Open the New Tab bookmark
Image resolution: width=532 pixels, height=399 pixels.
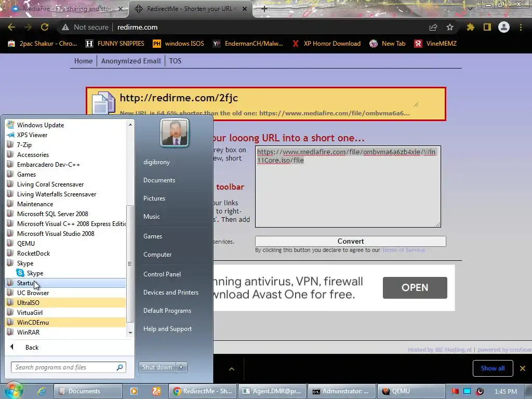point(388,44)
